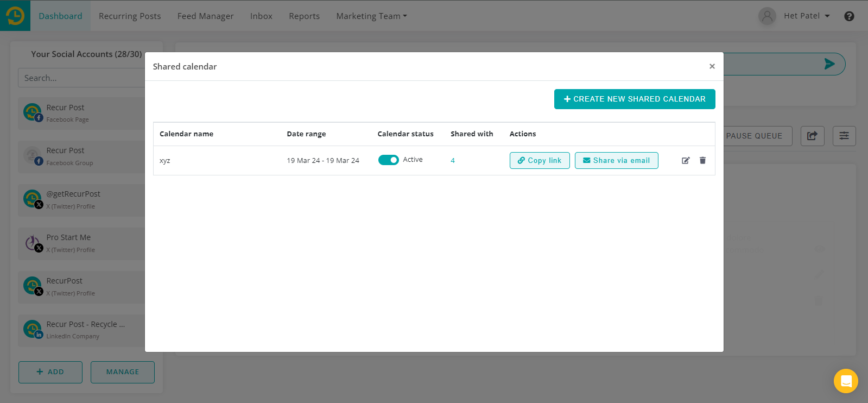Open Feed Manager menu
Screen dimensions: 868x403
tap(205, 16)
